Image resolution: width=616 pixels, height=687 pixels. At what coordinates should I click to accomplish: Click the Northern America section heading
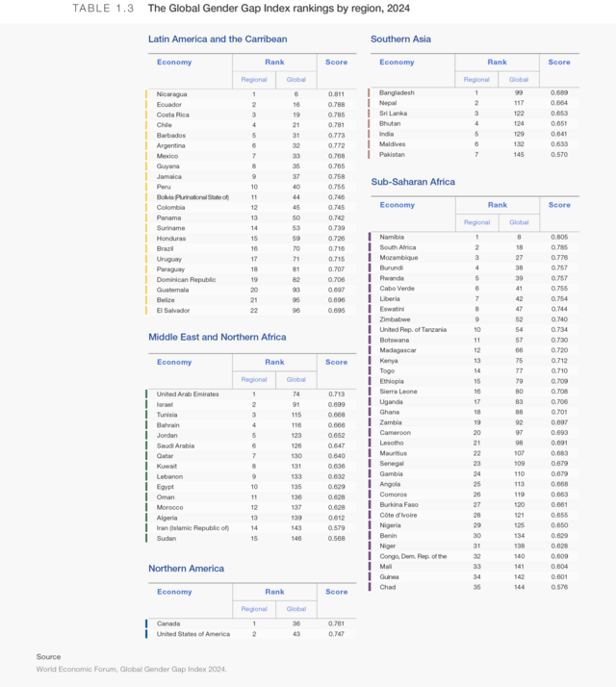click(188, 568)
